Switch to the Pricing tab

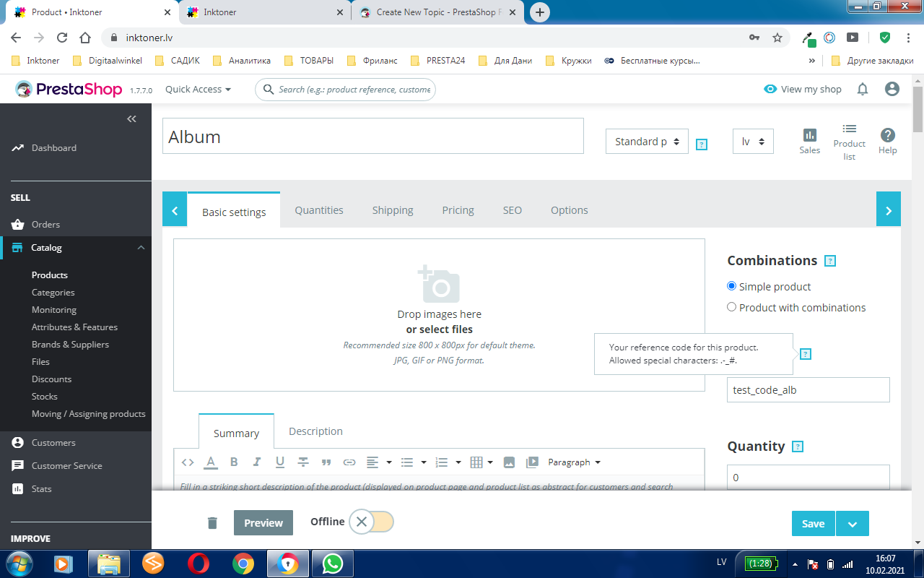pos(458,210)
